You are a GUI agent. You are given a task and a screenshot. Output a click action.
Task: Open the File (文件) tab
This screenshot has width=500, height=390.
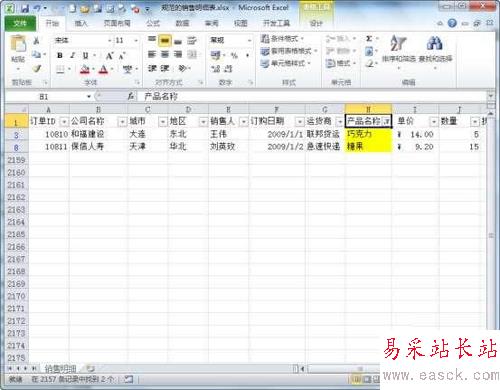pyautogui.click(x=20, y=23)
